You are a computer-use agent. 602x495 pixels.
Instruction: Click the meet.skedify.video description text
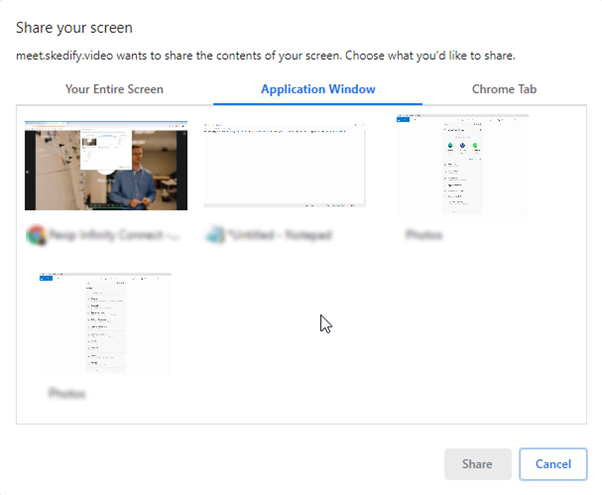(265, 56)
